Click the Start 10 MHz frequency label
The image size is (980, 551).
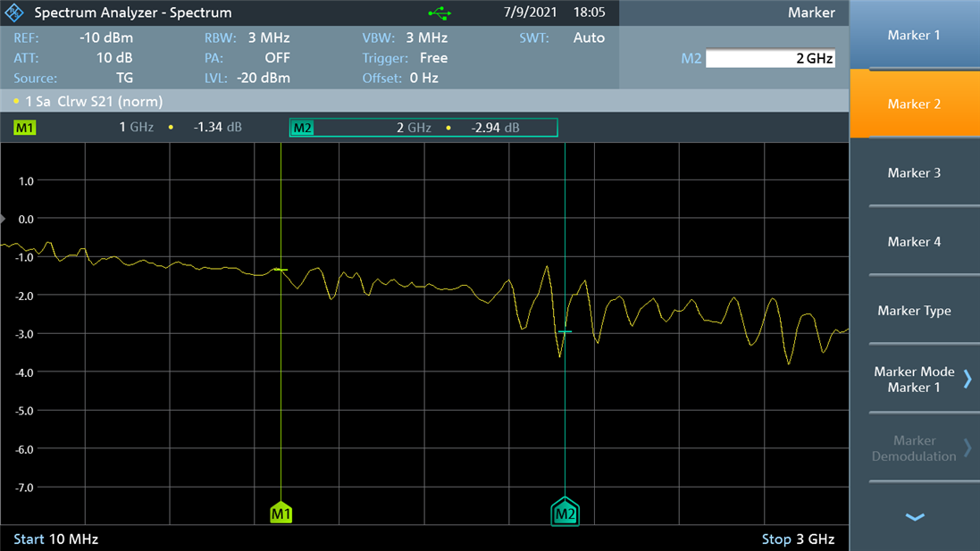(x=56, y=539)
